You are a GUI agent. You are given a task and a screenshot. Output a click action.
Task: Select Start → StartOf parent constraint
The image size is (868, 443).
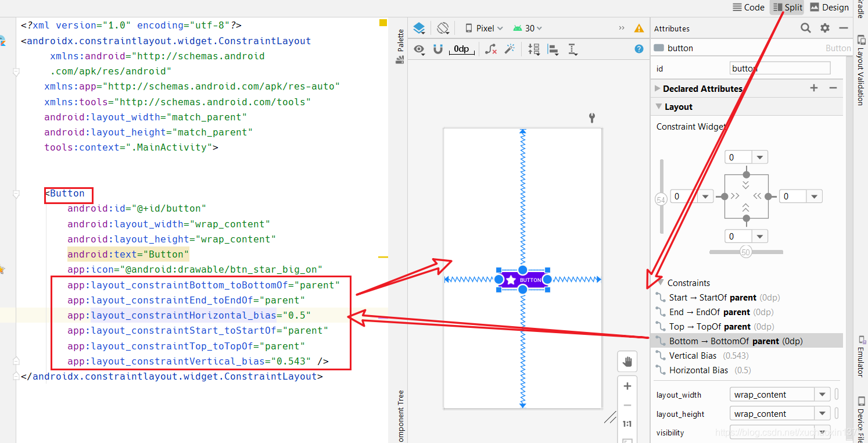click(724, 297)
